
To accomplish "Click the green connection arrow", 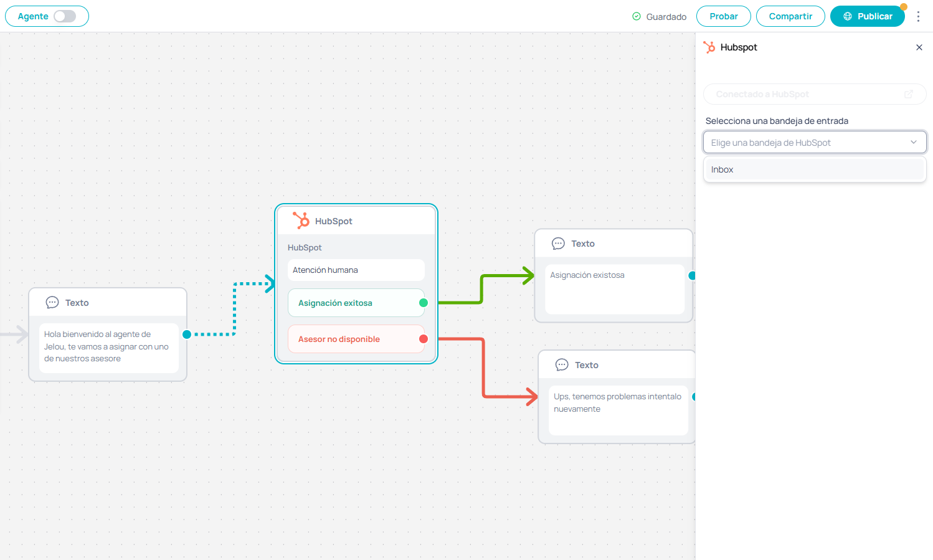I will pos(482,288).
